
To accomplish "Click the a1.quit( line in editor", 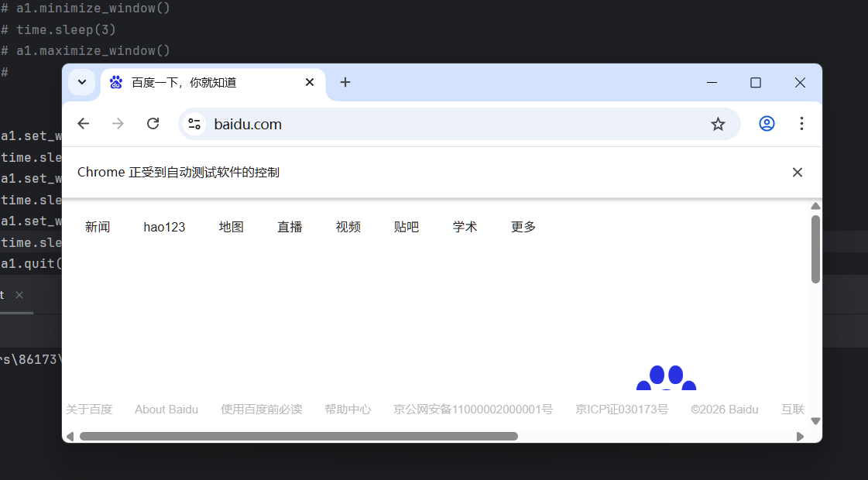I will tap(31, 263).
